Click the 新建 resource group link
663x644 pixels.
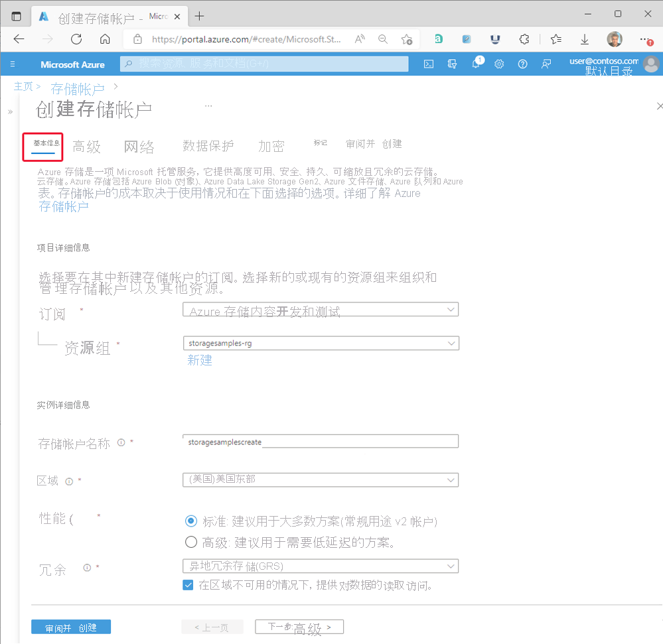coord(200,360)
